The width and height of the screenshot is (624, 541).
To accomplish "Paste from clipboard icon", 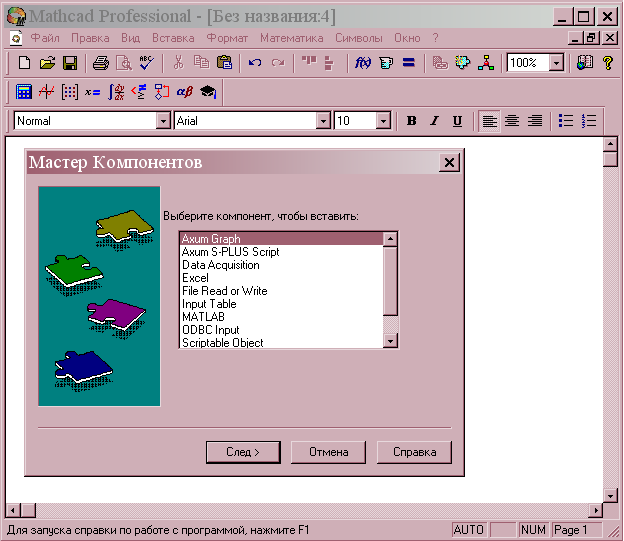I will (224, 63).
